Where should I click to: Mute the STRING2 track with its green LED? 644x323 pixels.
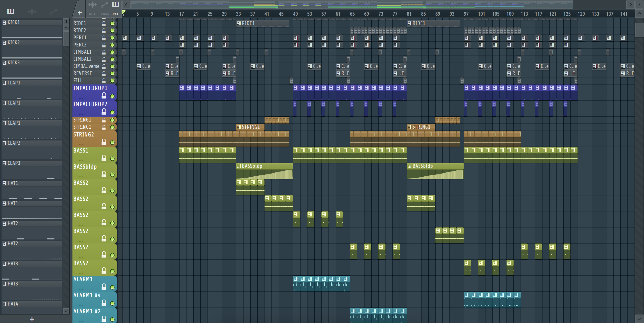coord(112,143)
